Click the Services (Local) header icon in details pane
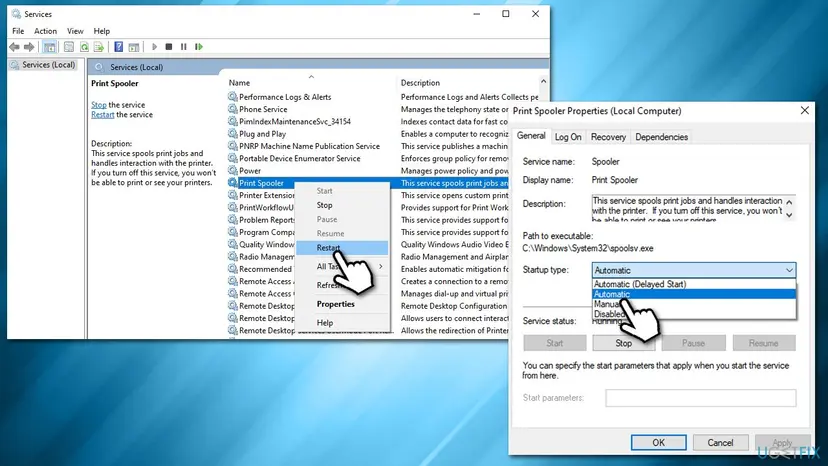828x466 pixels. (99, 67)
